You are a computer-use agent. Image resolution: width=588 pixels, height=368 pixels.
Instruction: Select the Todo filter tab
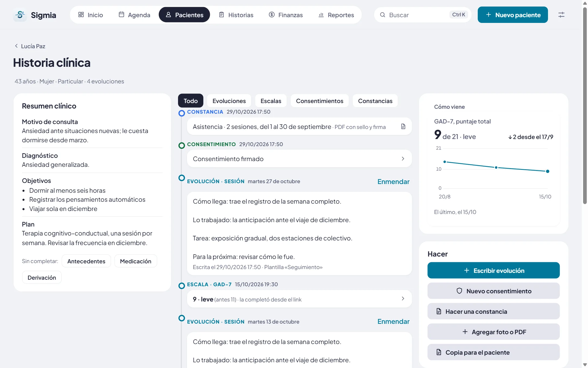[x=191, y=101]
